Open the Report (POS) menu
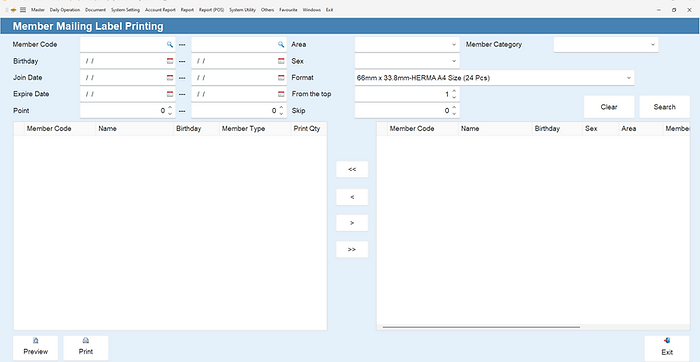The width and height of the screenshot is (700, 362). [x=212, y=10]
